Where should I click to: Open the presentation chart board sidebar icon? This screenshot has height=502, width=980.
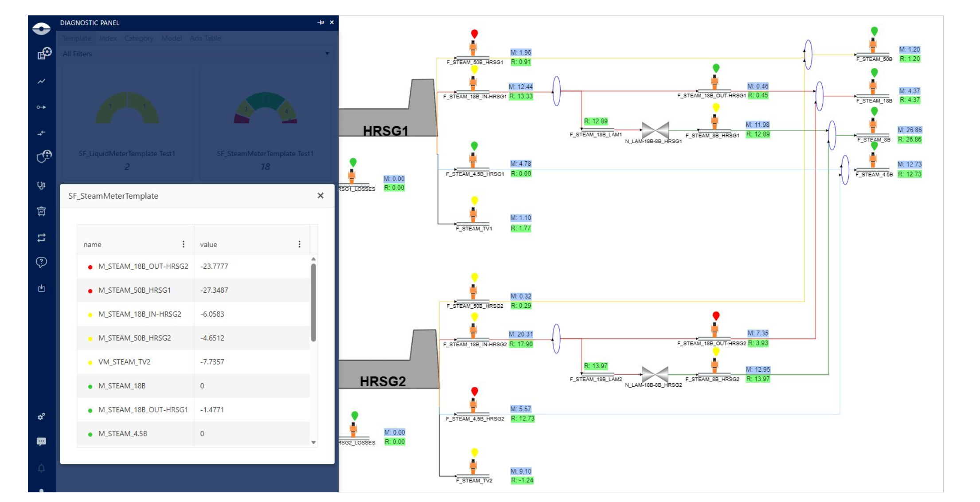click(41, 212)
